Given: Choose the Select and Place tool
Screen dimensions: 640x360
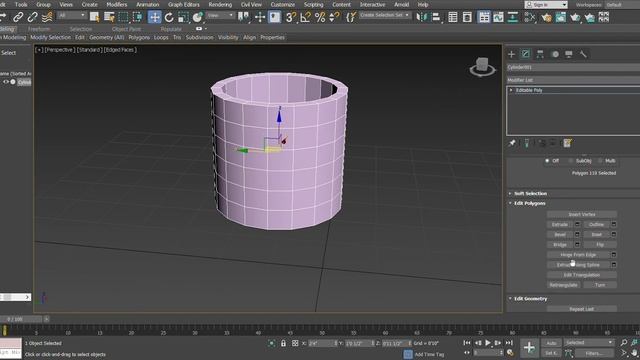Looking at the screenshot, I should pyautogui.click(x=198, y=17).
